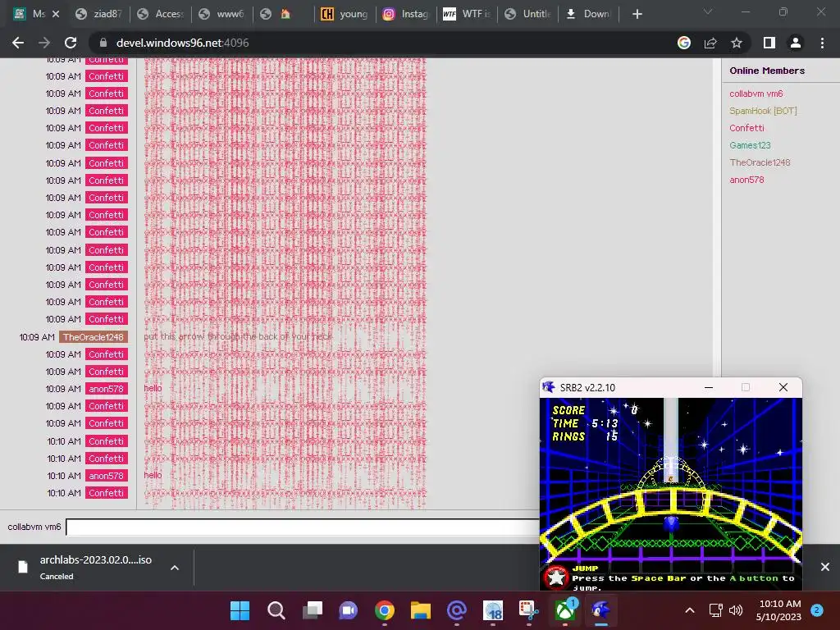The width and height of the screenshot is (840, 630).
Task: Minimize the SRB2 v2.2.10 window
Action: click(x=709, y=387)
